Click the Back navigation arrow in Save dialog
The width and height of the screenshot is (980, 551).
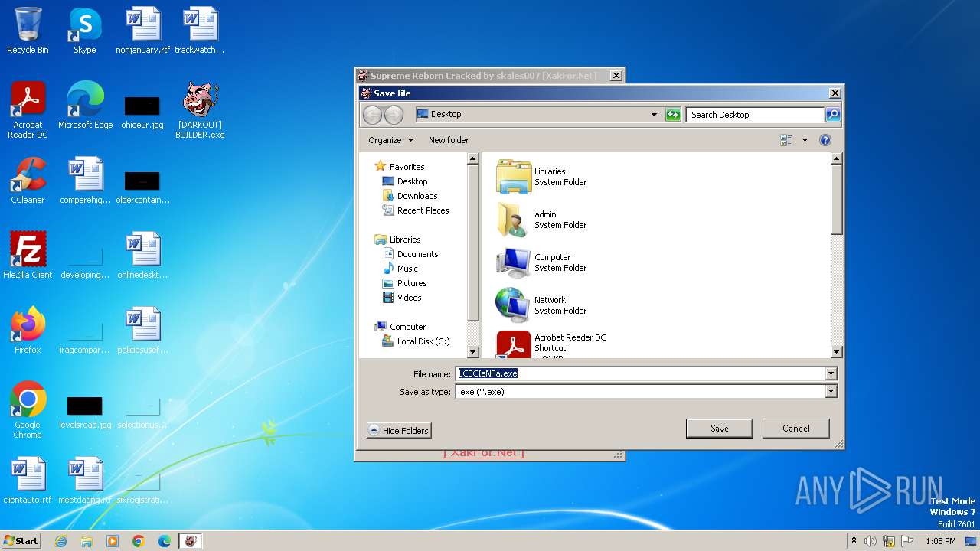tap(372, 115)
